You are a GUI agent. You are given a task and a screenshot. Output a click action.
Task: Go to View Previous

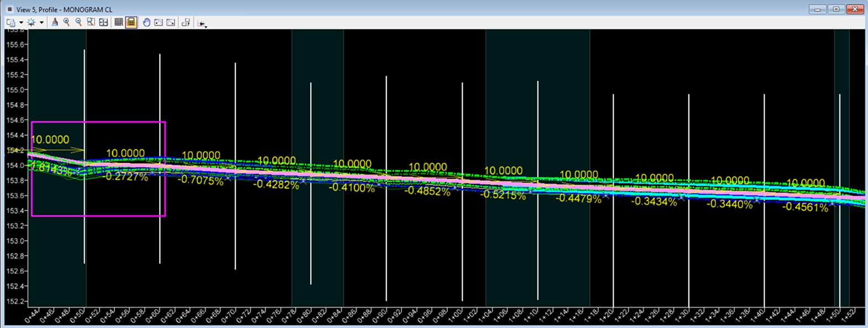tap(159, 23)
